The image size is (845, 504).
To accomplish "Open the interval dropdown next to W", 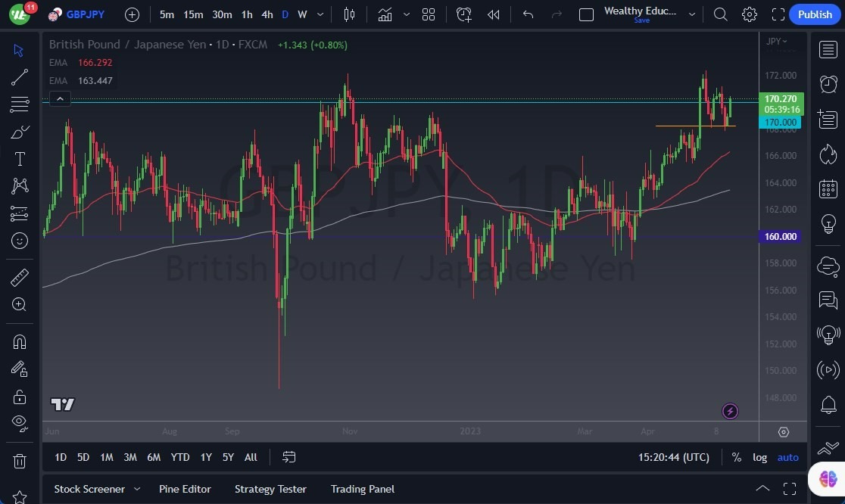I will click(x=320, y=14).
